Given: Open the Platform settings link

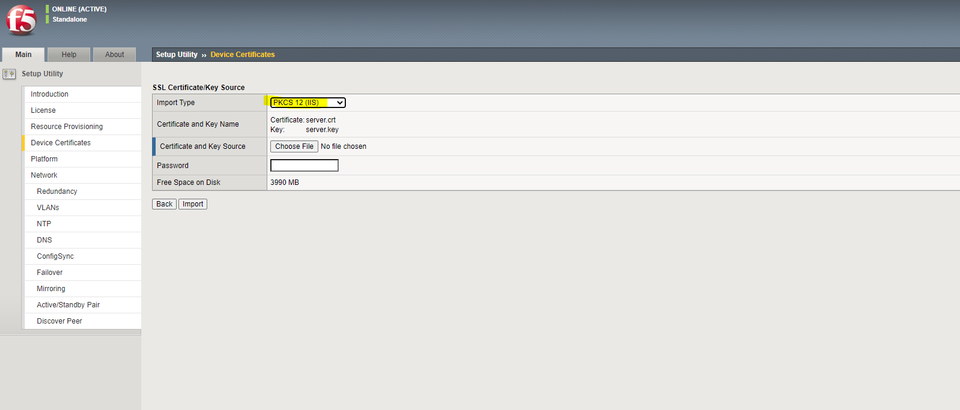Looking at the screenshot, I should pyautogui.click(x=44, y=159).
